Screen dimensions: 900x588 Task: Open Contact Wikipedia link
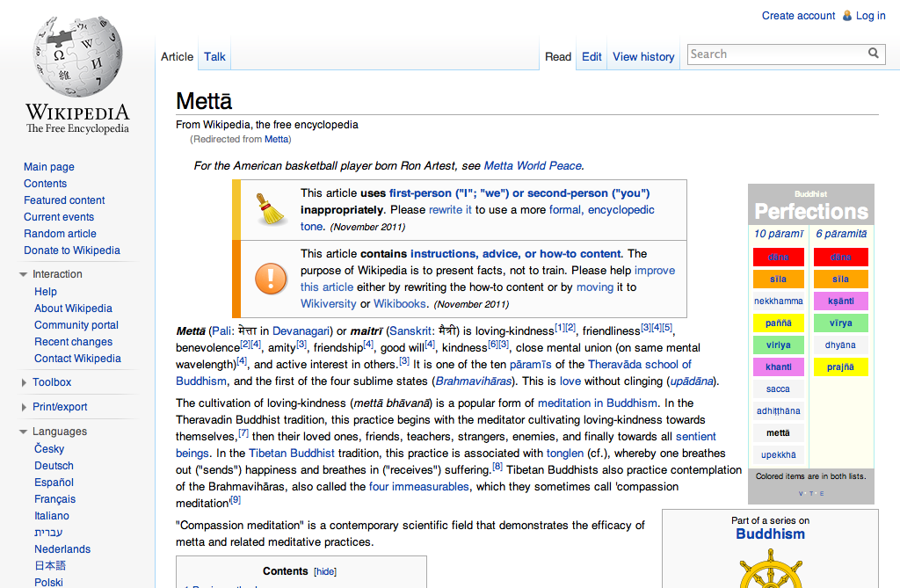tap(77, 359)
